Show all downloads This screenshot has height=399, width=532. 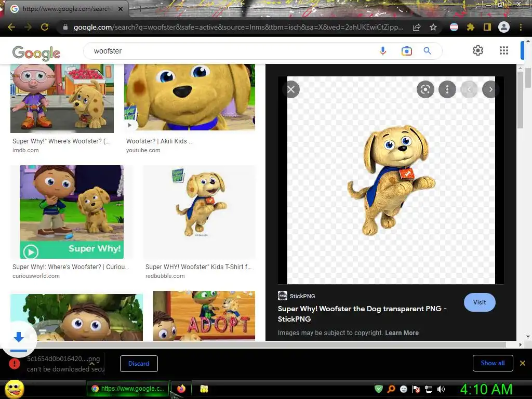coord(493,363)
